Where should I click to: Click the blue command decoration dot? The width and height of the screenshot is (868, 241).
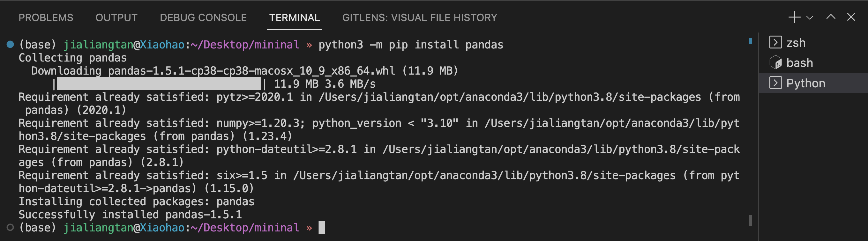(11, 44)
